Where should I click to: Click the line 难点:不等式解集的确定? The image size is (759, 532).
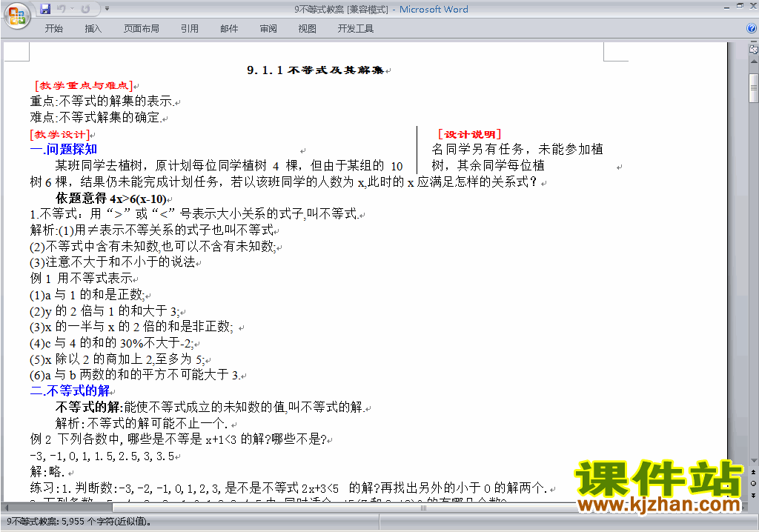click(96, 117)
